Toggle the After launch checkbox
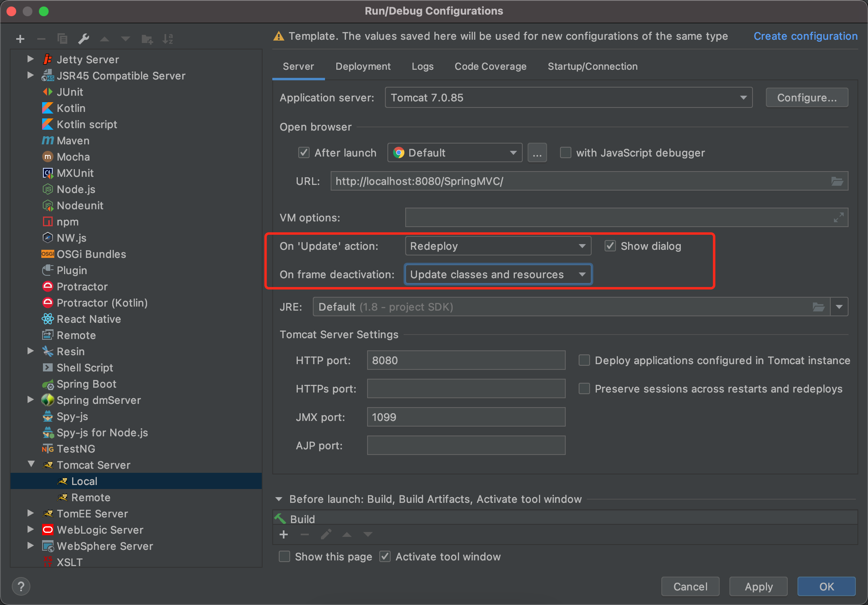868x605 pixels. (x=304, y=153)
